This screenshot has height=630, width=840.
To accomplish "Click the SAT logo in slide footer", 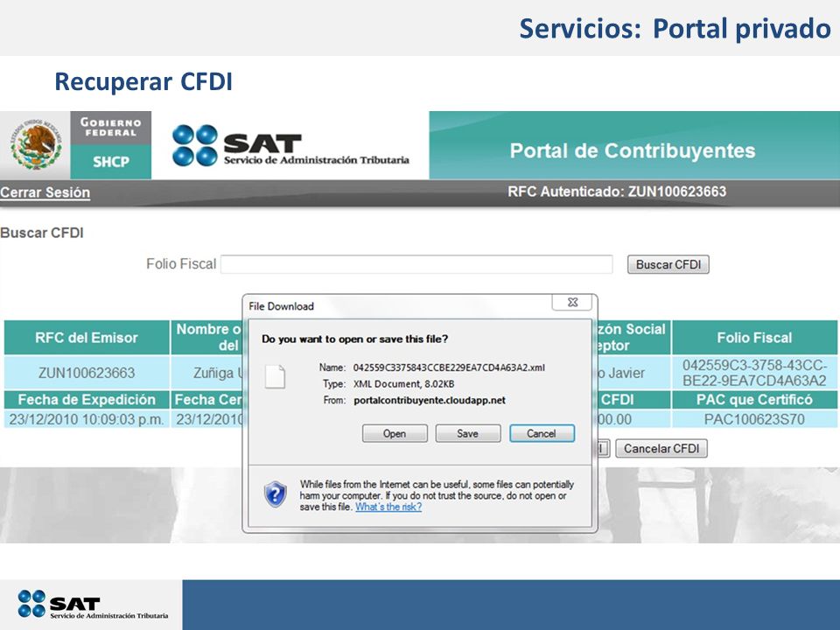I will click(x=93, y=605).
